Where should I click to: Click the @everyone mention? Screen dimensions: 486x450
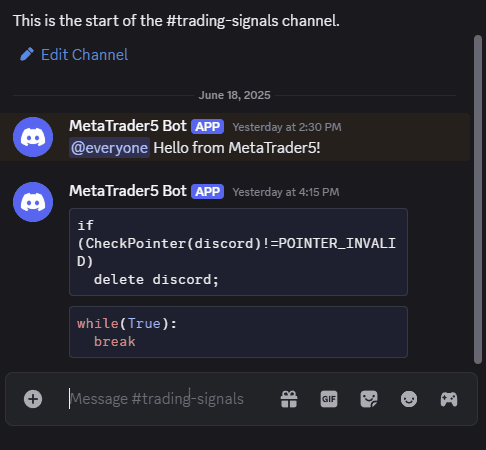[x=109, y=148]
